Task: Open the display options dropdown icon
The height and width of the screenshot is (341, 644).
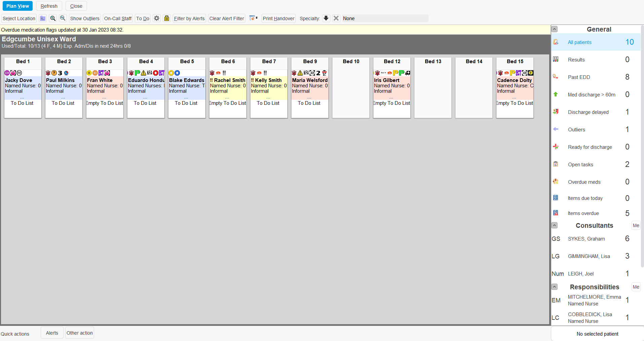Action: click(x=253, y=18)
